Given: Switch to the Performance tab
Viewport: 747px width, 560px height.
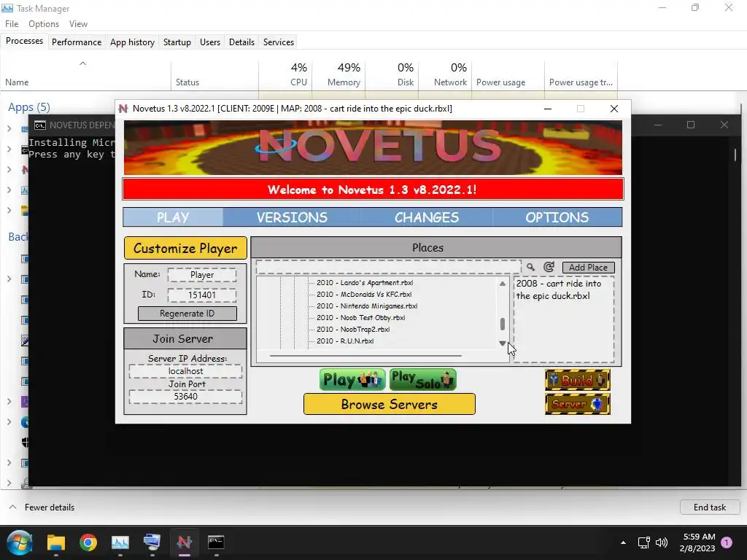Looking at the screenshot, I should (77, 42).
